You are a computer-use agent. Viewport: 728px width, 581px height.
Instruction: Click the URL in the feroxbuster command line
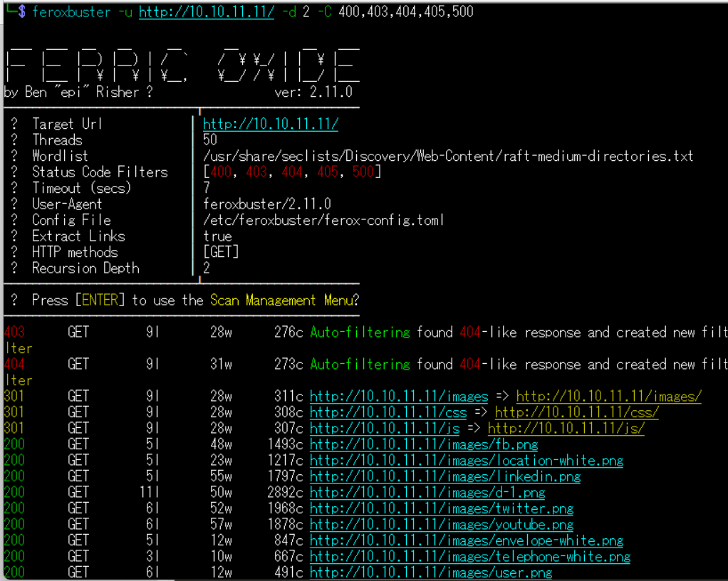[x=206, y=12]
